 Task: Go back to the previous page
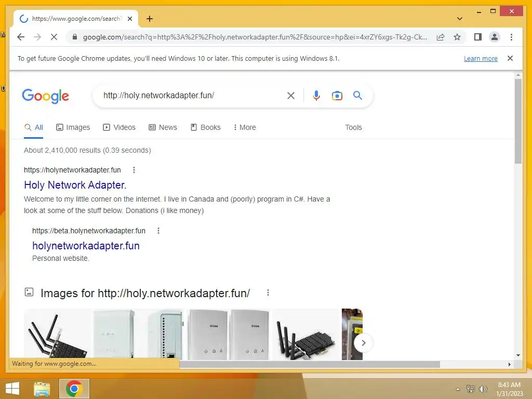pos(21,37)
